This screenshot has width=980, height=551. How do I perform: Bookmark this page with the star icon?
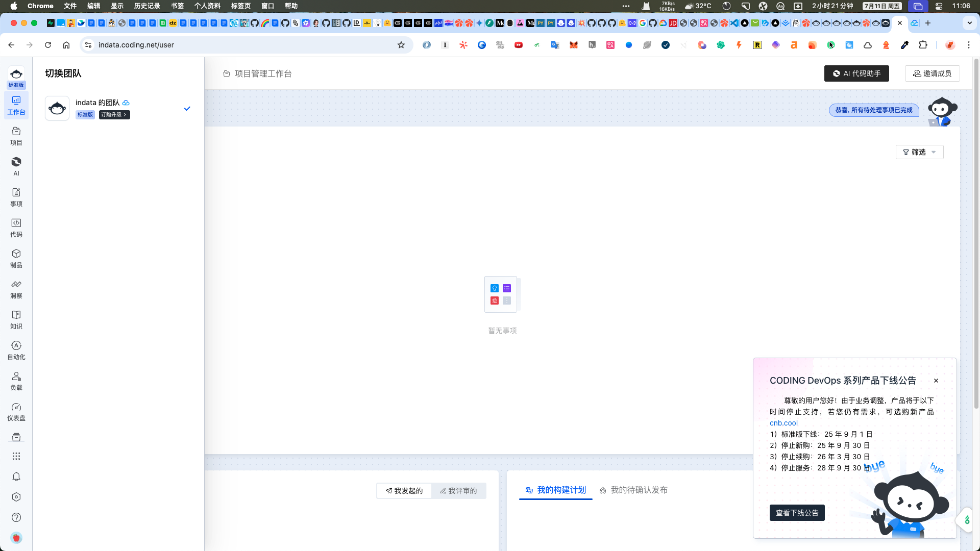401,45
